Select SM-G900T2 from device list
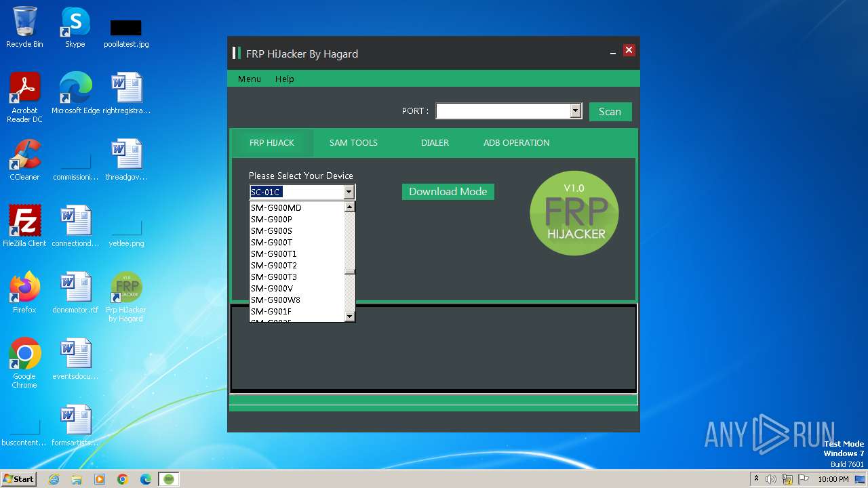The height and width of the screenshot is (488, 868). [297, 265]
